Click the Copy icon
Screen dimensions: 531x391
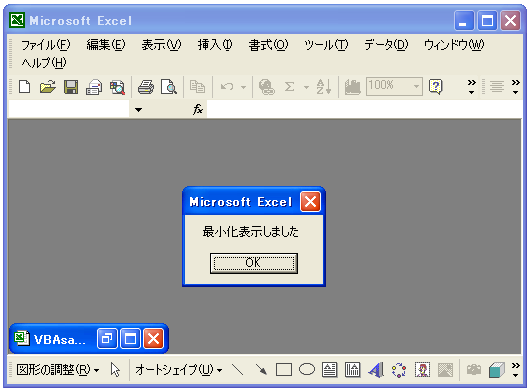pos(197,87)
